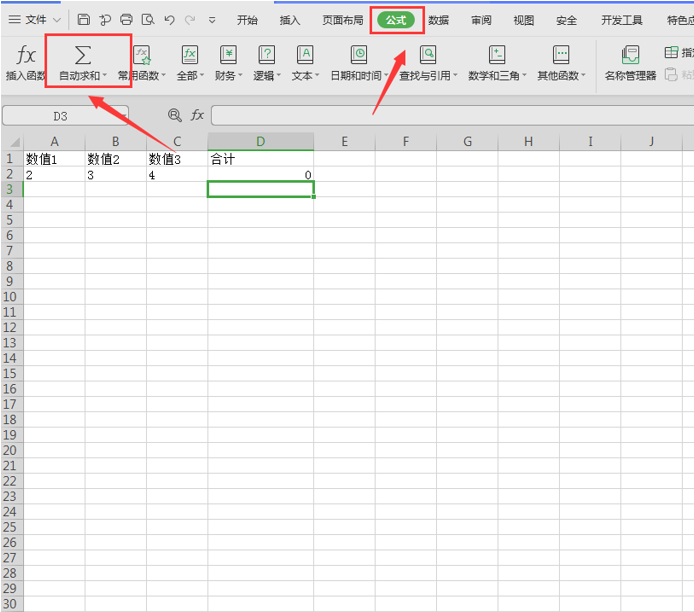Select row 1 header

coord(12,158)
